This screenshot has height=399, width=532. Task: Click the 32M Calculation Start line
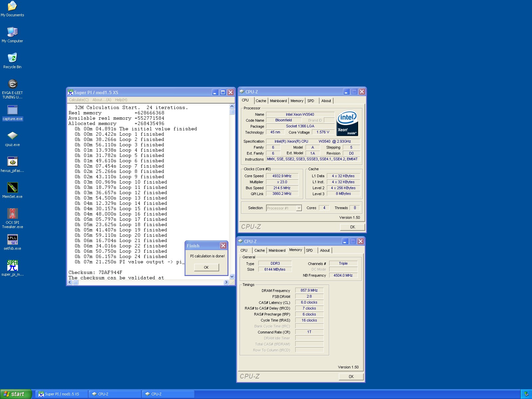pyautogui.click(x=131, y=107)
